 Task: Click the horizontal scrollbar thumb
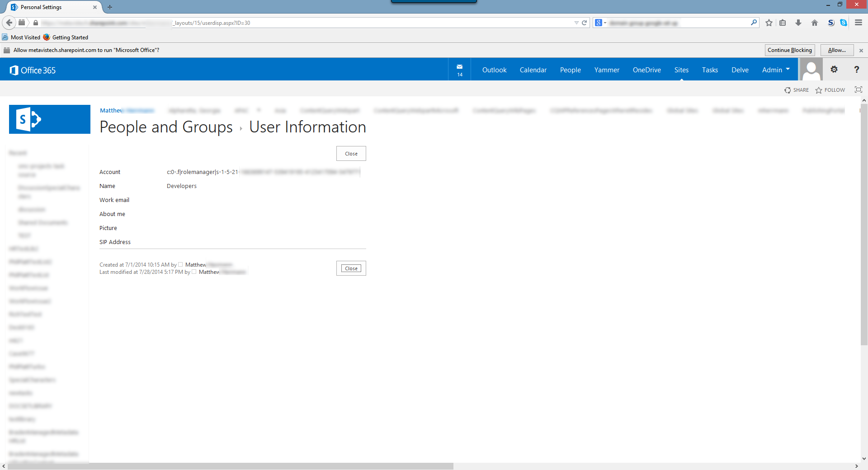click(x=231, y=466)
